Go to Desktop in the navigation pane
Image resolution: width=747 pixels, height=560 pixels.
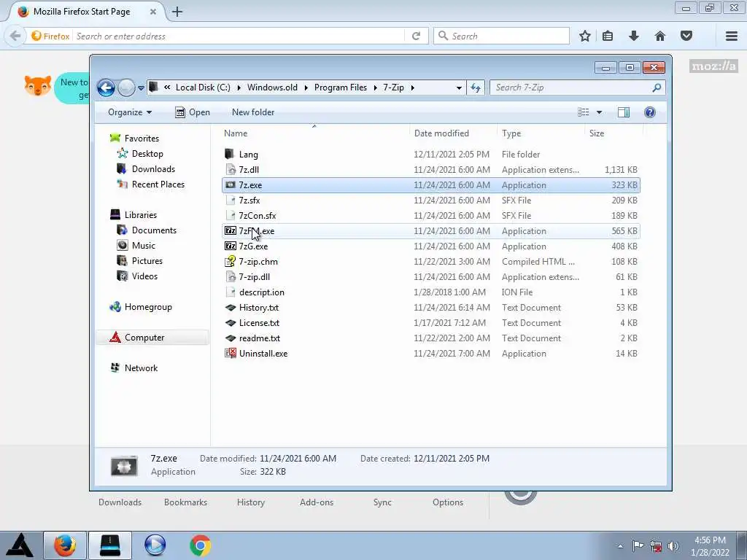pyautogui.click(x=147, y=154)
